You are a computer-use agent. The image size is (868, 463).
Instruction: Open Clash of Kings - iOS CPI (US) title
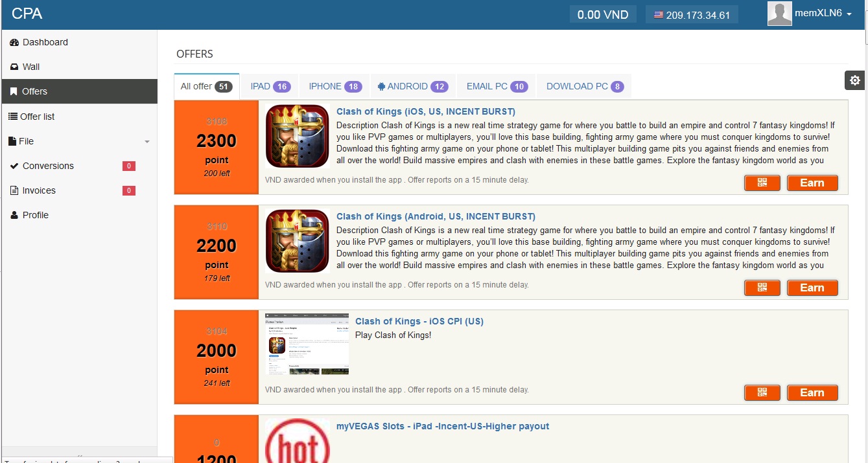(419, 321)
